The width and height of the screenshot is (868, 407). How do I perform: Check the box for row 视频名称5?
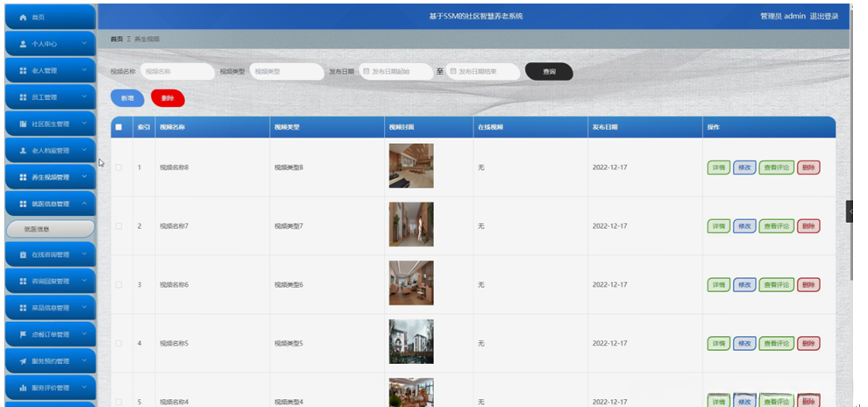[x=118, y=343]
